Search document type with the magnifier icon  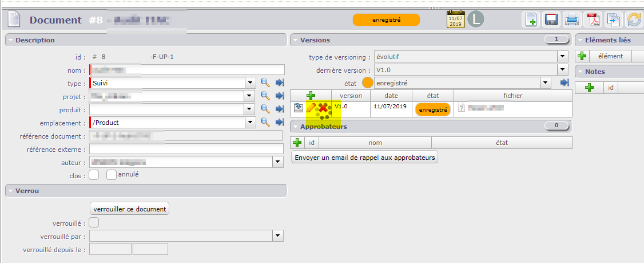pyautogui.click(x=265, y=83)
